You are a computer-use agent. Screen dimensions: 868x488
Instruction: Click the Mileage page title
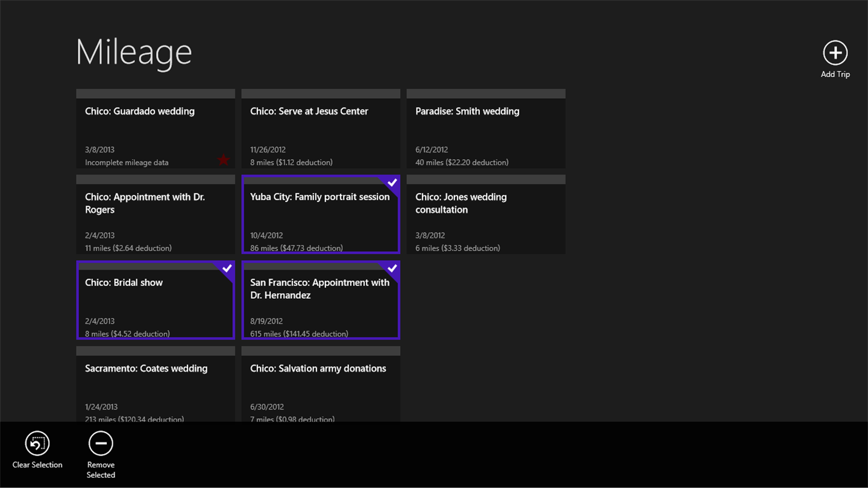[134, 52]
